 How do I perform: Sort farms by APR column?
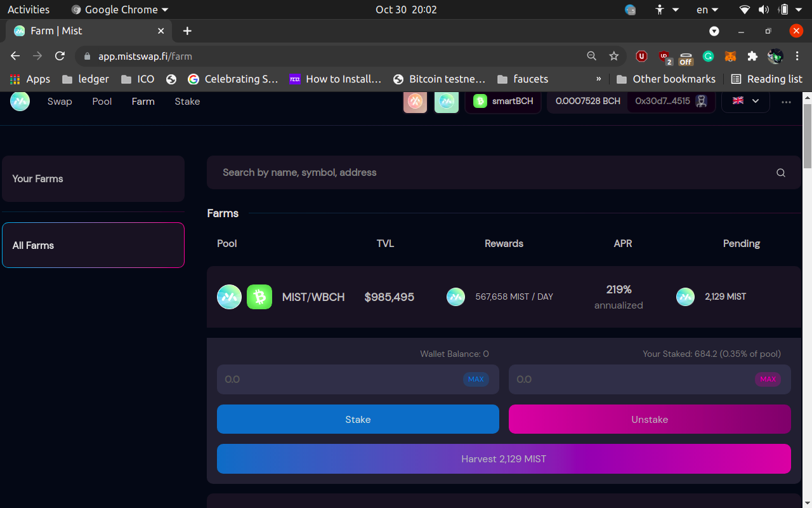(623, 244)
